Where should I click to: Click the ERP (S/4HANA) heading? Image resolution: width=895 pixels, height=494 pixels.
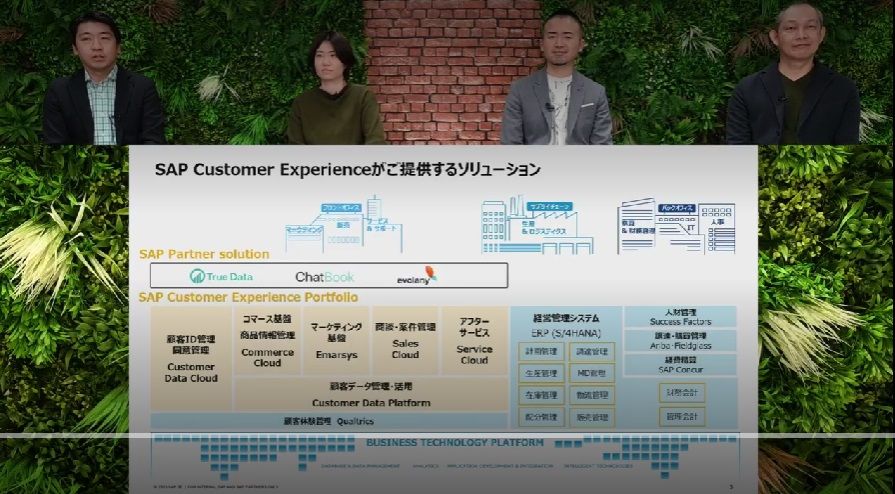[x=566, y=334]
